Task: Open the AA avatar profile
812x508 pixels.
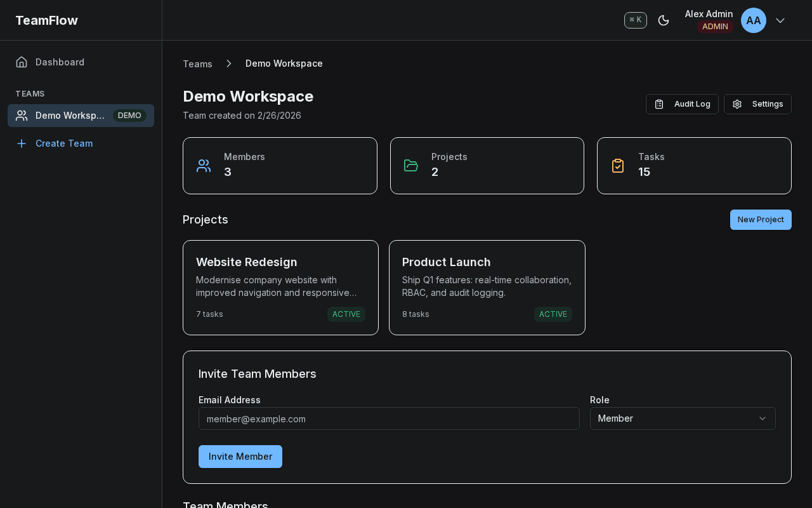Action: click(753, 20)
